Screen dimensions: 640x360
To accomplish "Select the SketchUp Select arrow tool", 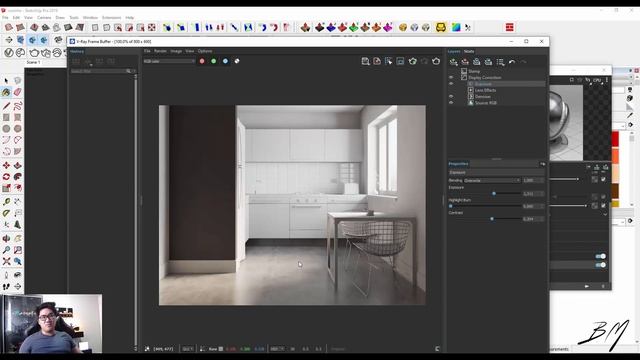I will [x=6, y=81].
